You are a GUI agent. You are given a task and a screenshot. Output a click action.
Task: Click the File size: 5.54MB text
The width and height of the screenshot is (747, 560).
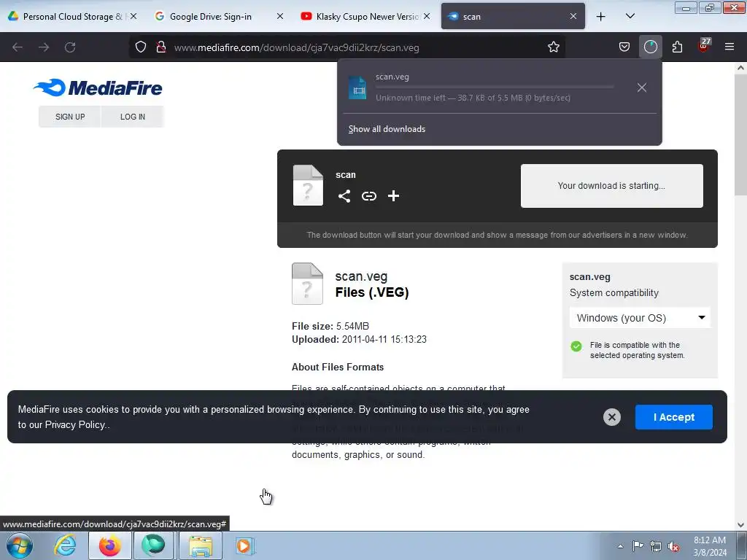click(x=330, y=326)
